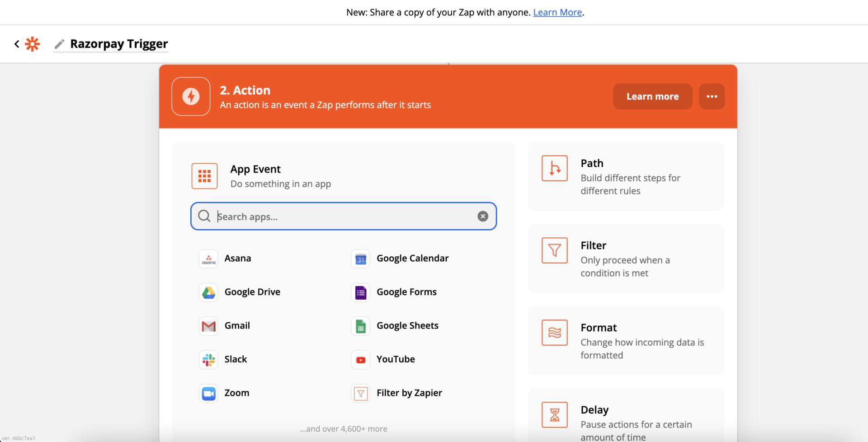Image resolution: width=868 pixels, height=442 pixels.
Task: Choose the Gmail label
Action: pyautogui.click(x=237, y=325)
